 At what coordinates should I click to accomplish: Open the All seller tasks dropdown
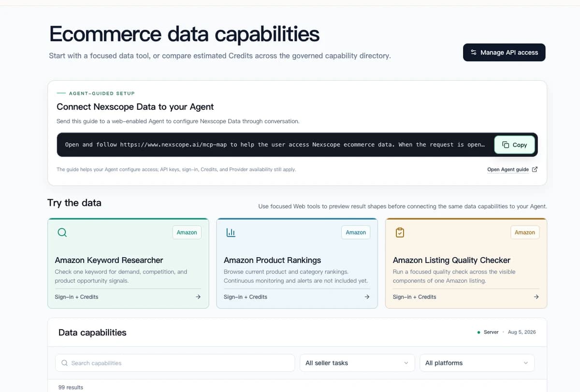(x=357, y=363)
